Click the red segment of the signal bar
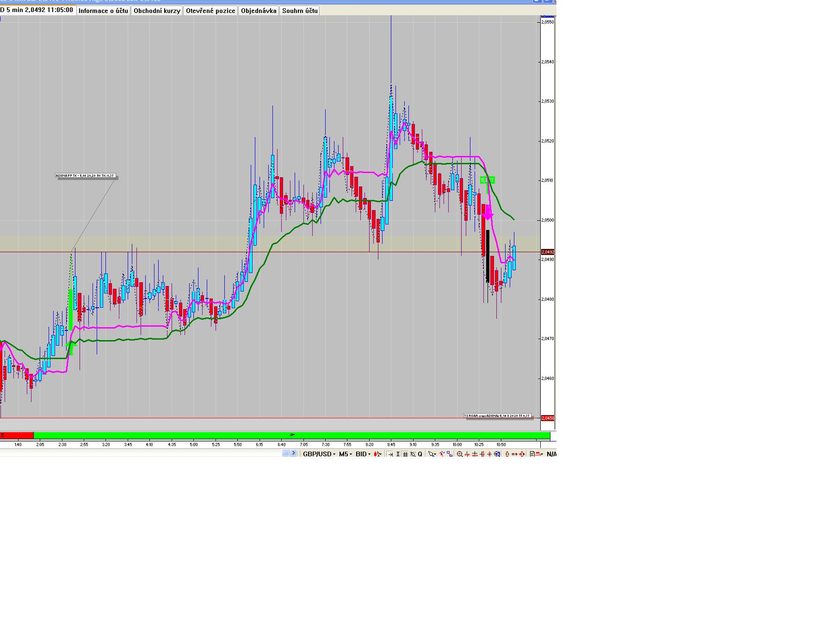Image resolution: width=840 pixels, height=621 pixels. [17, 435]
